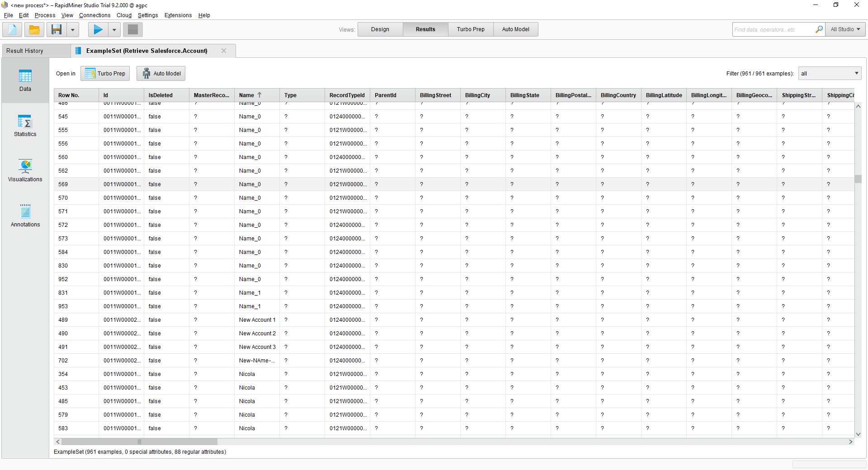Launch Auto Model from Open in bar

point(160,73)
